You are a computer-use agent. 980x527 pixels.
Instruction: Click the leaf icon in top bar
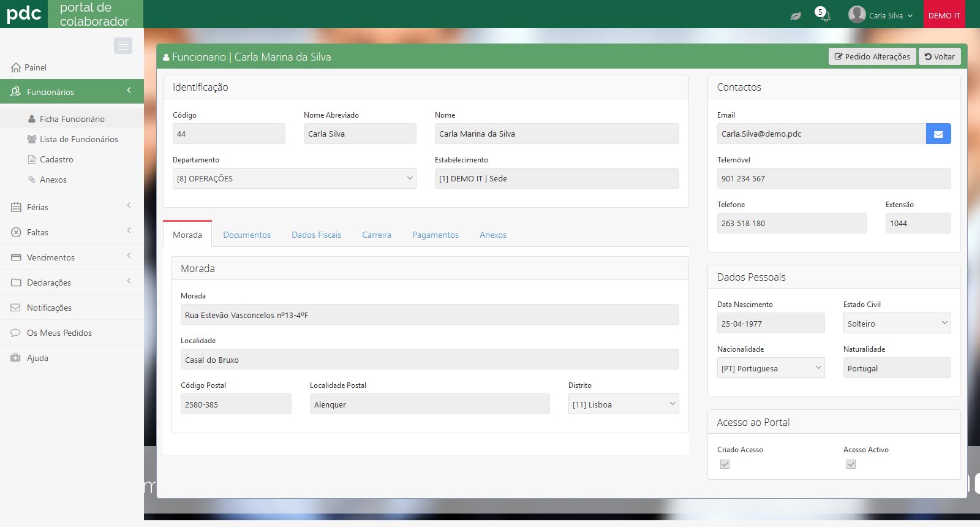click(x=795, y=16)
